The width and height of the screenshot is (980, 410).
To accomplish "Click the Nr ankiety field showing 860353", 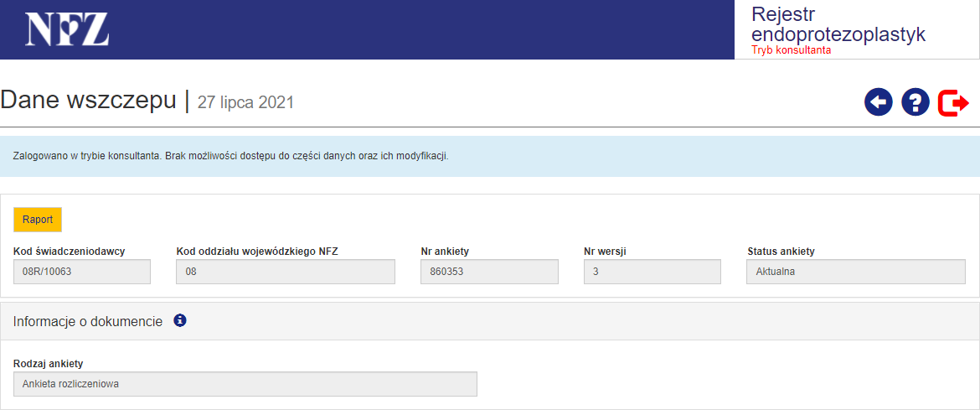I will point(489,272).
